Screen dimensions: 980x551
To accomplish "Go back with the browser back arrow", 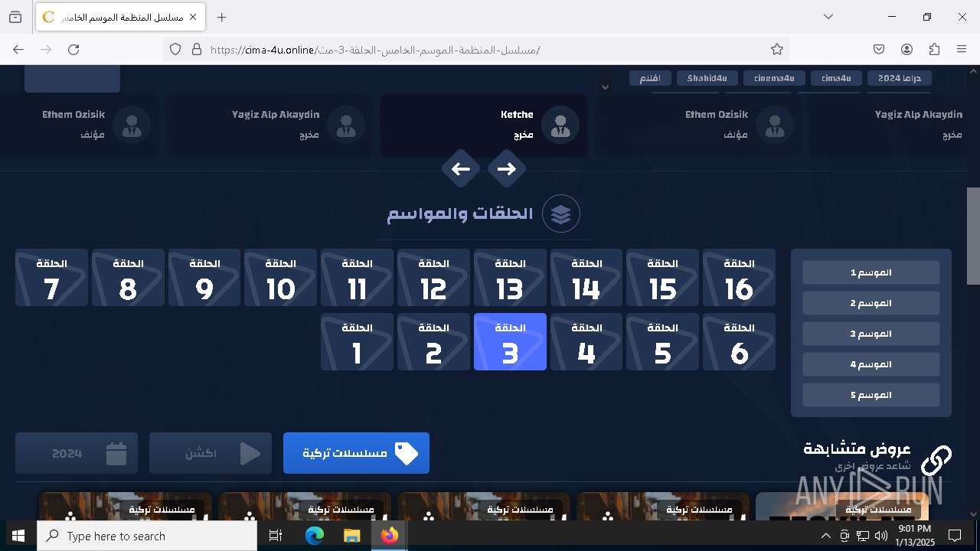I will click(18, 49).
